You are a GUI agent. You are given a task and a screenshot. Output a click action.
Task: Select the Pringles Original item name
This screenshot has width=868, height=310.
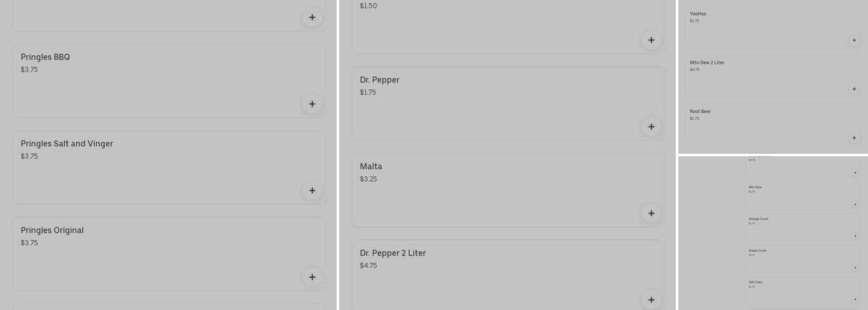tap(52, 231)
